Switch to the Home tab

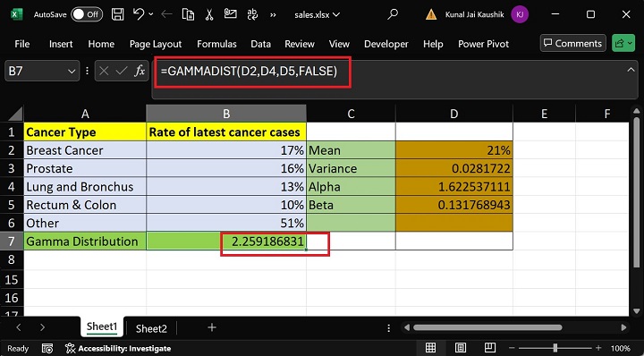(101, 44)
